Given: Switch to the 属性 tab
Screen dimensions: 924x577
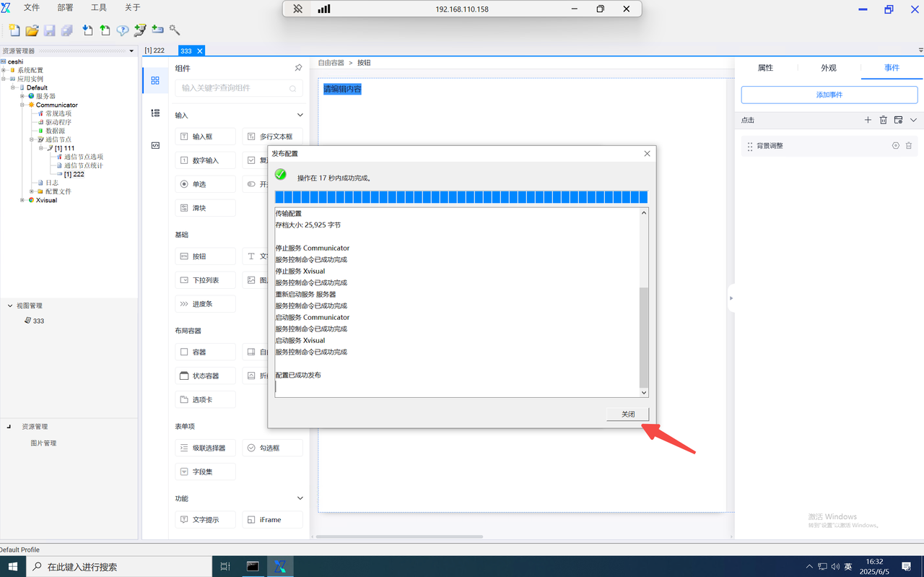Looking at the screenshot, I should point(766,68).
